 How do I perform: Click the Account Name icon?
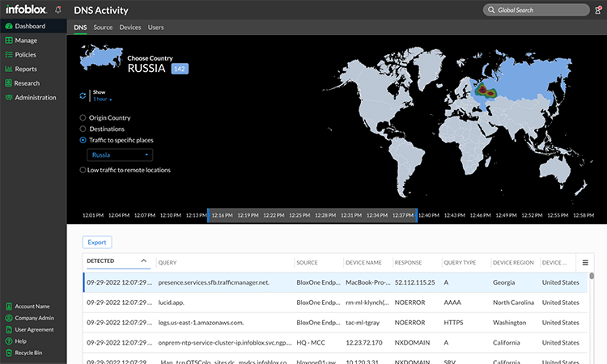(x=9, y=307)
